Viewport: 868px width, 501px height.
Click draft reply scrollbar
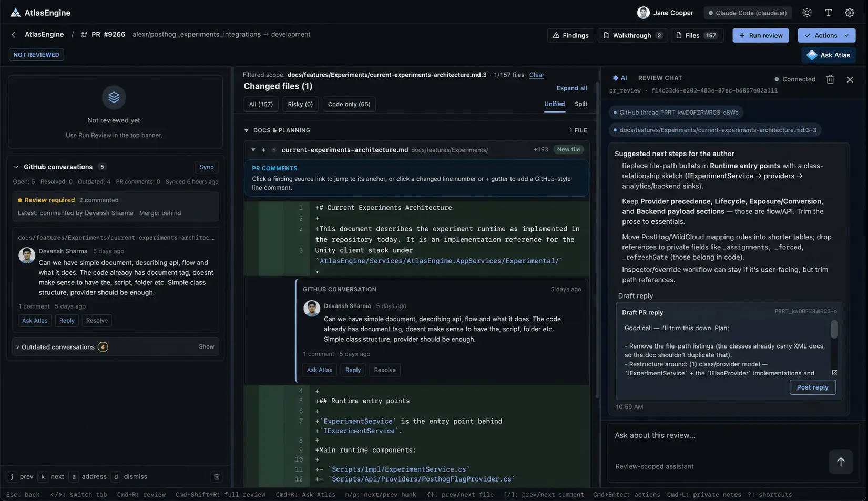pos(834,329)
